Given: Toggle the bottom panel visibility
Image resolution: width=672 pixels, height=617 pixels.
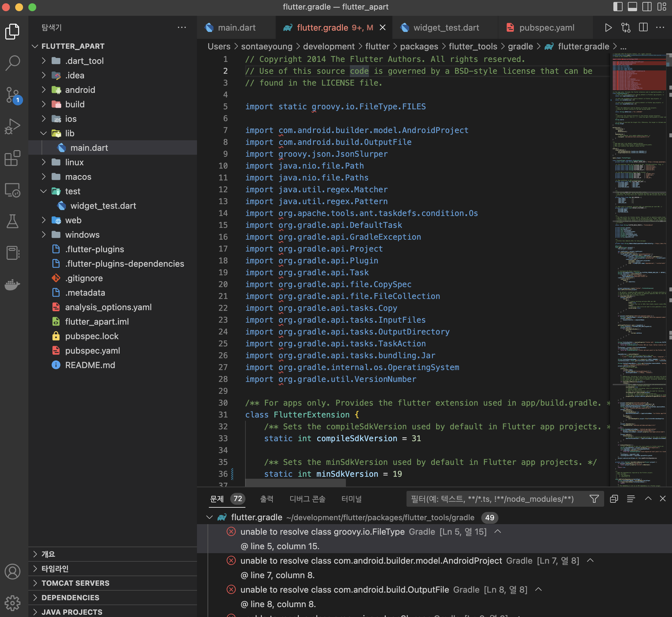Looking at the screenshot, I should (x=632, y=7).
